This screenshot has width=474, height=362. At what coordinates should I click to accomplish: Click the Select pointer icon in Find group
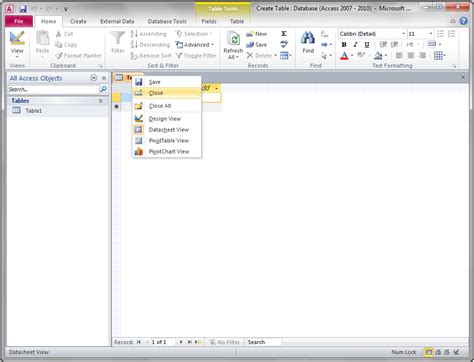point(324,56)
